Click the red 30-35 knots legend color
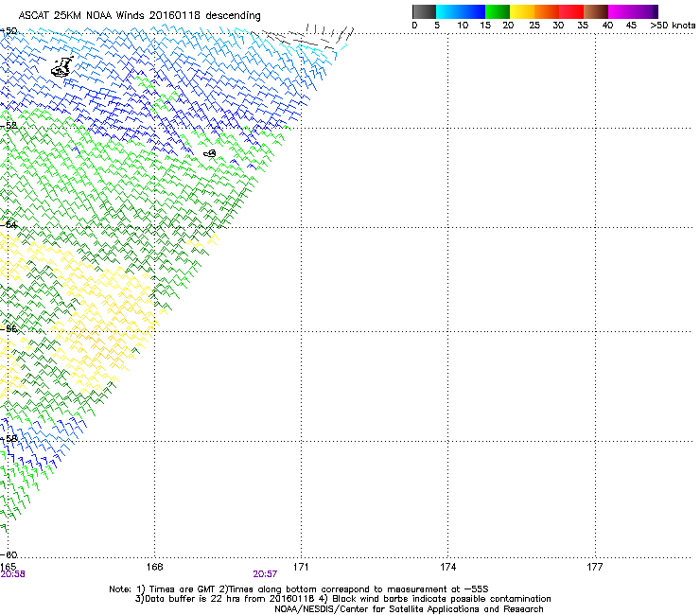The image size is (700, 615). tap(571, 11)
